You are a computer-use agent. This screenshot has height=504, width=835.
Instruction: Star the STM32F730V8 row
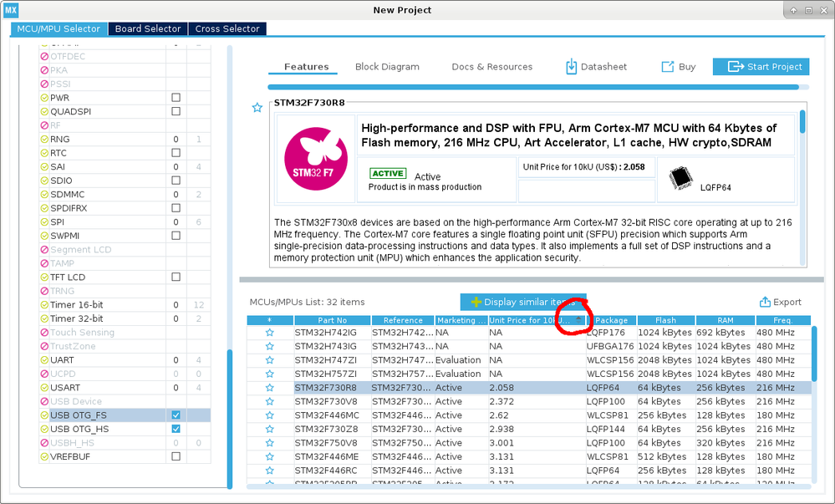[x=270, y=402]
